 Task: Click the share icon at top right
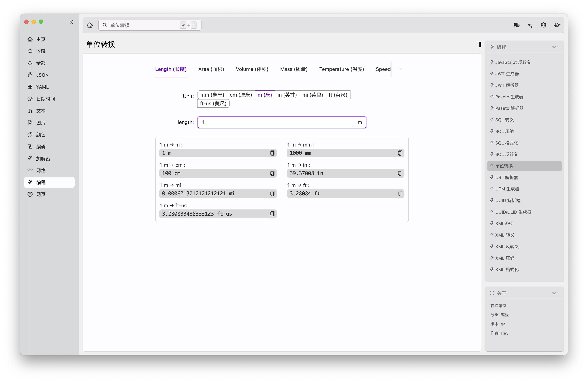(x=530, y=25)
